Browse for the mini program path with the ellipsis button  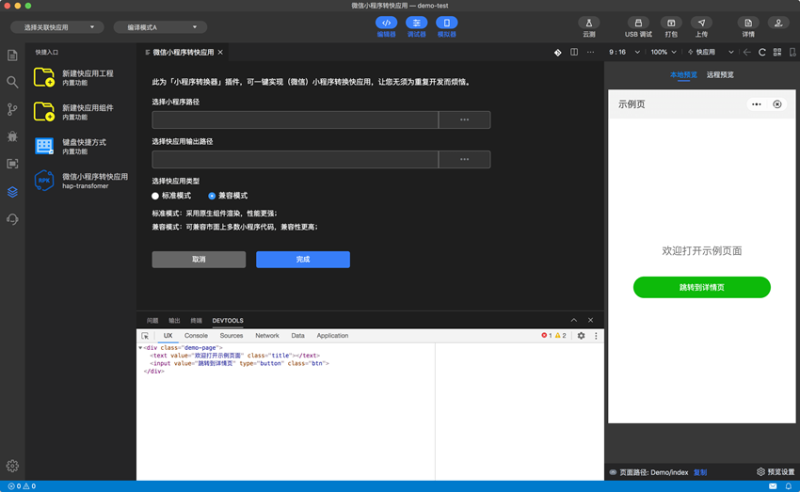[x=464, y=120]
